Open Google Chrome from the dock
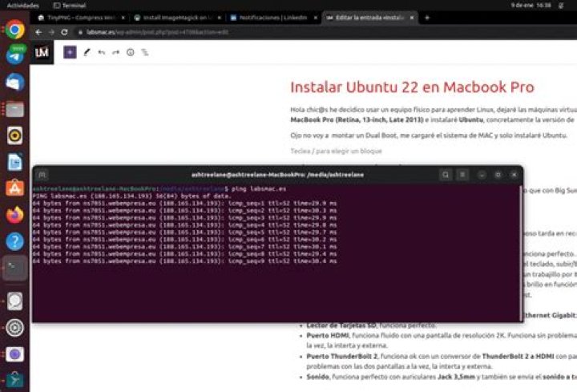This screenshot has height=392, width=577. point(14,30)
